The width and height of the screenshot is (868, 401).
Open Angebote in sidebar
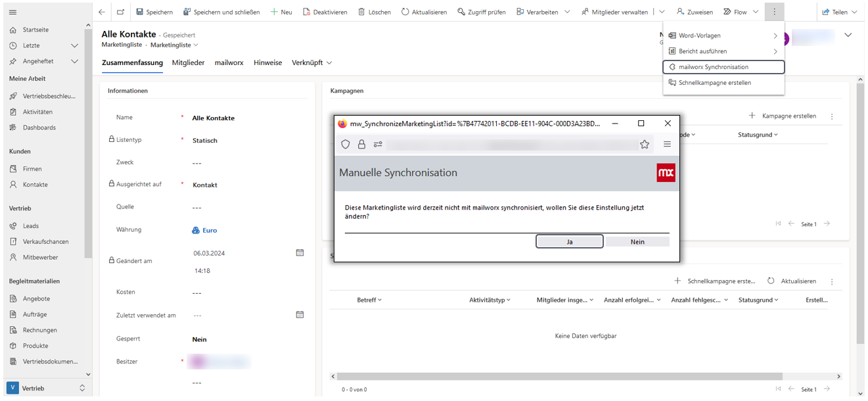(36, 298)
